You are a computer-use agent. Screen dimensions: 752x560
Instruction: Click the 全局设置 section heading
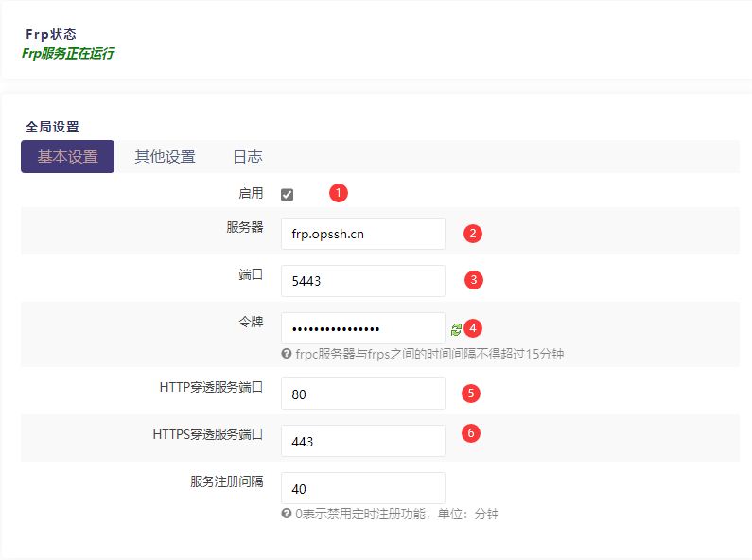(x=52, y=127)
